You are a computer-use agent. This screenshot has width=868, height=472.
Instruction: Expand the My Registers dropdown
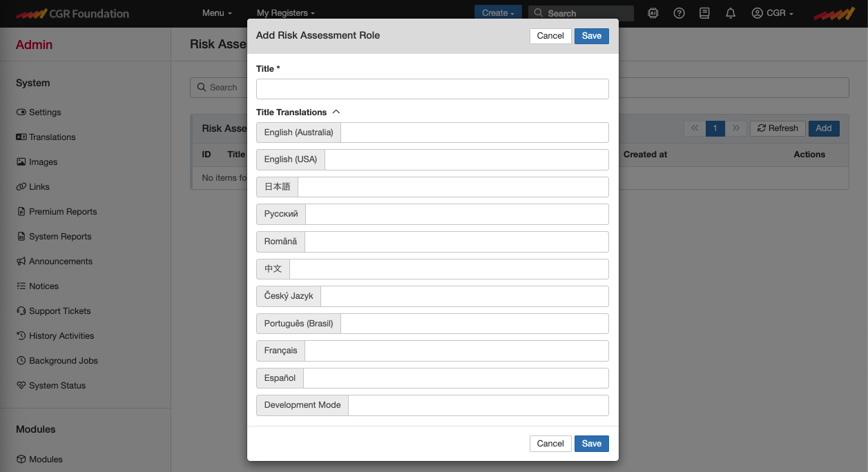tap(285, 12)
